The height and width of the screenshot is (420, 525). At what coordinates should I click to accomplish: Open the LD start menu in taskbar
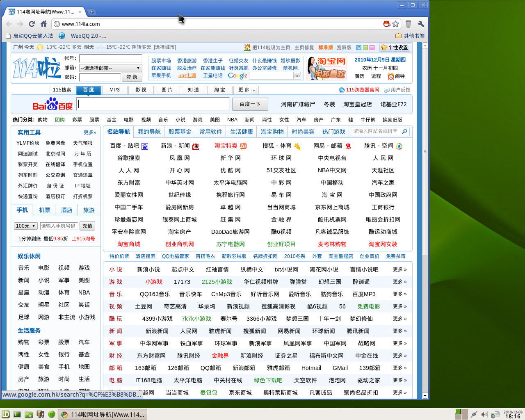click(x=6, y=414)
